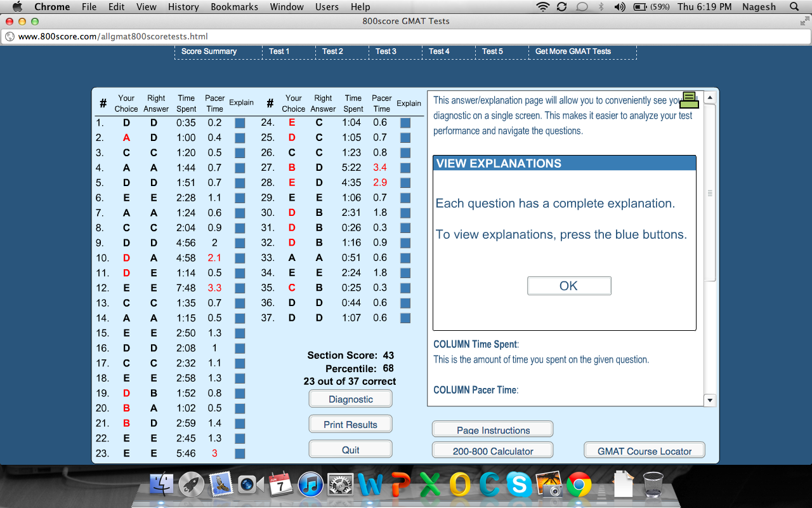This screenshot has width=812, height=508.
Task: Show the explanation for question 16
Action: [x=240, y=348]
